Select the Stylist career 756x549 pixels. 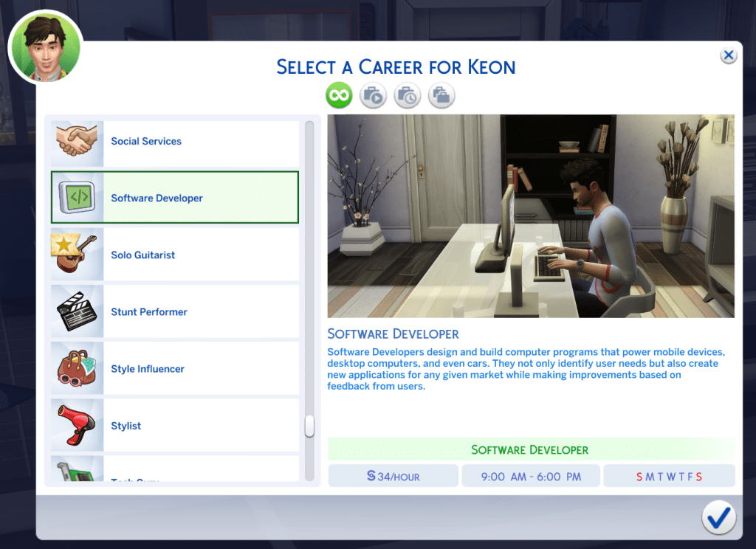pos(185,425)
